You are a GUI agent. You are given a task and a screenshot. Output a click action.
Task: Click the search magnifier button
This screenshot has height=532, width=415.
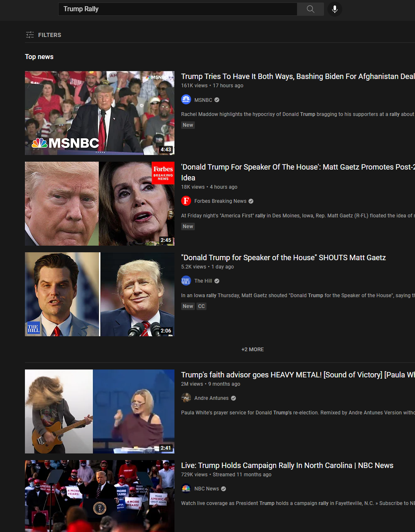tap(310, 9)
